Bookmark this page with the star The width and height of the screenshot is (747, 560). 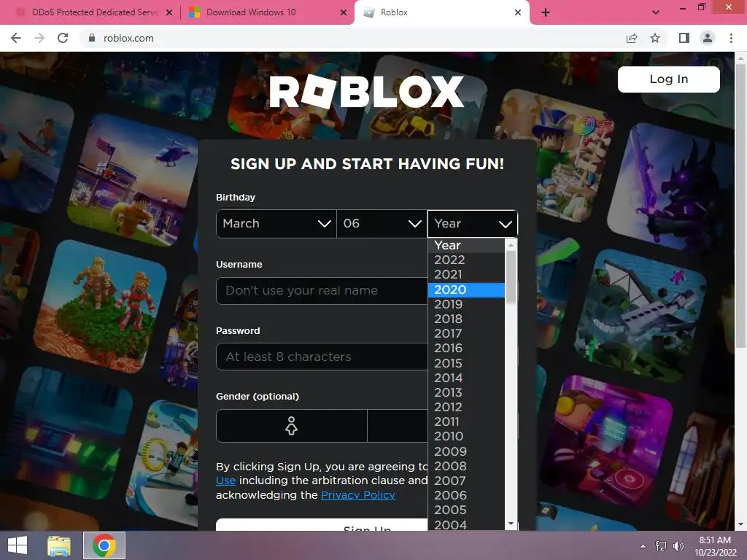pos(655,38)
